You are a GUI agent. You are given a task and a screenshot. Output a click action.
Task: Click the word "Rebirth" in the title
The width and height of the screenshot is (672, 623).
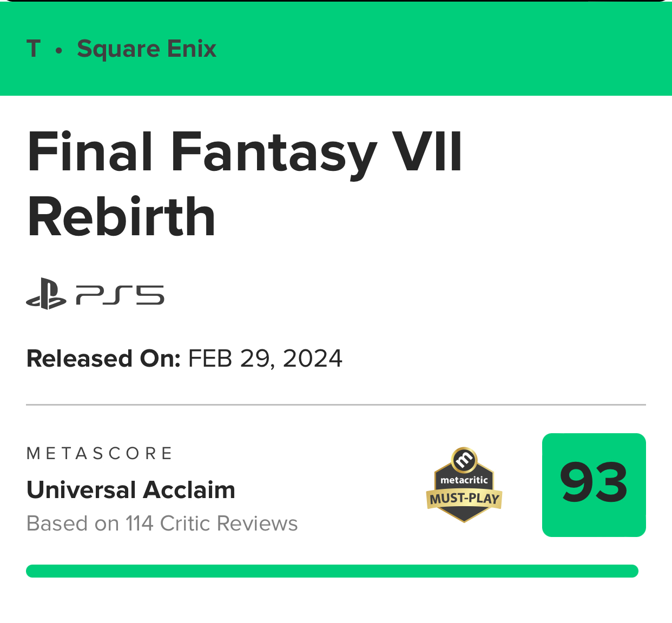pos(121,217)
